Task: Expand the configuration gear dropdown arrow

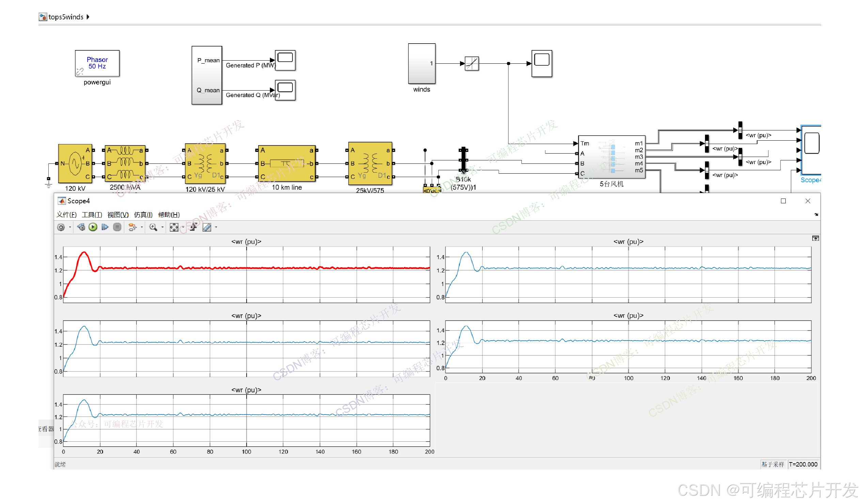Action: pyautogui.click(x=70, y=227)
